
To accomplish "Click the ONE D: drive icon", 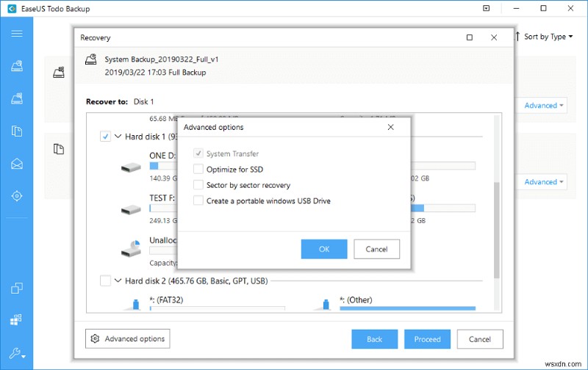I will coord(131,167).
